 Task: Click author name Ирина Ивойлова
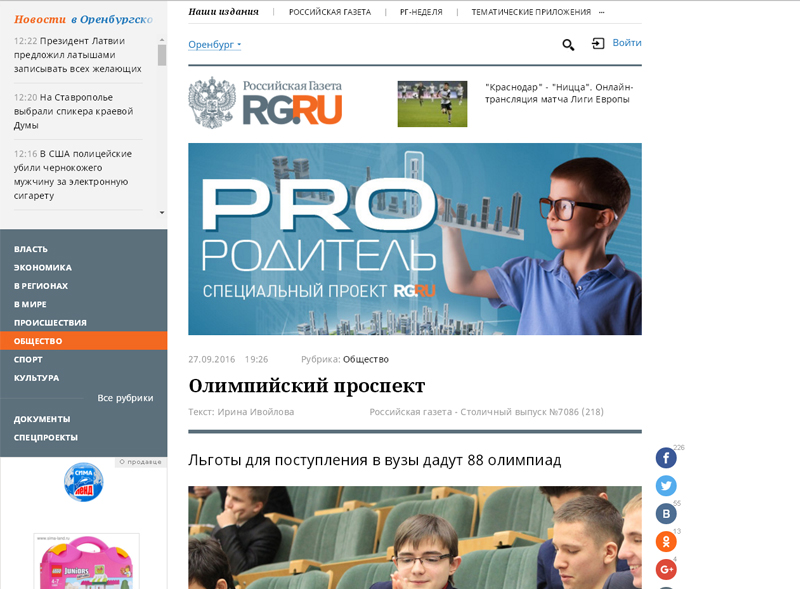pos(256,412)
